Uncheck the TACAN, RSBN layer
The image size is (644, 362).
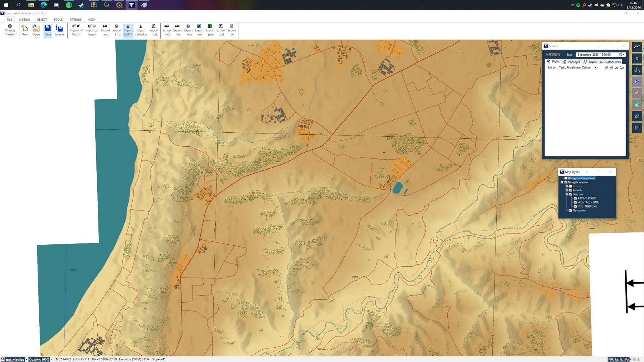click(576, 198)
